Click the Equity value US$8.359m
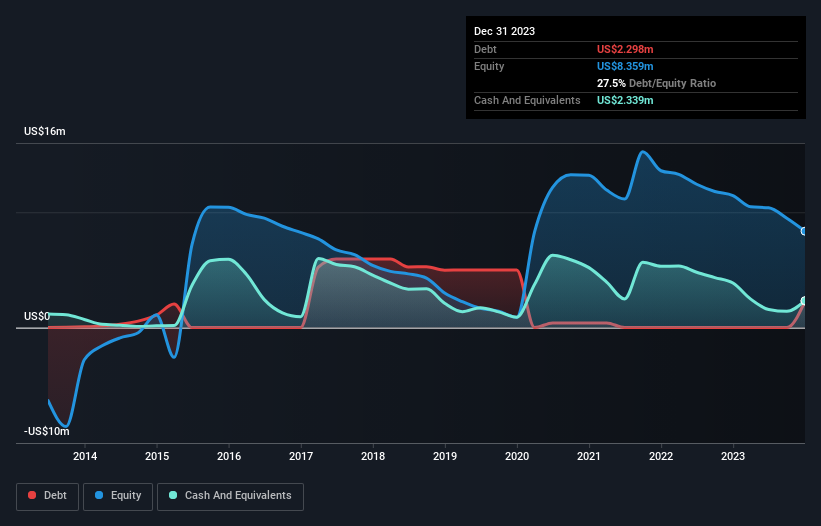 coord(625,66)
